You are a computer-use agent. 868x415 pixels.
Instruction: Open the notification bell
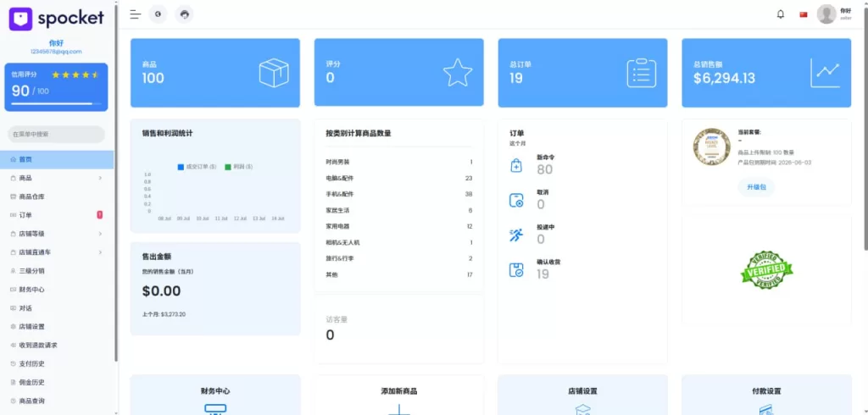[781, 14]
